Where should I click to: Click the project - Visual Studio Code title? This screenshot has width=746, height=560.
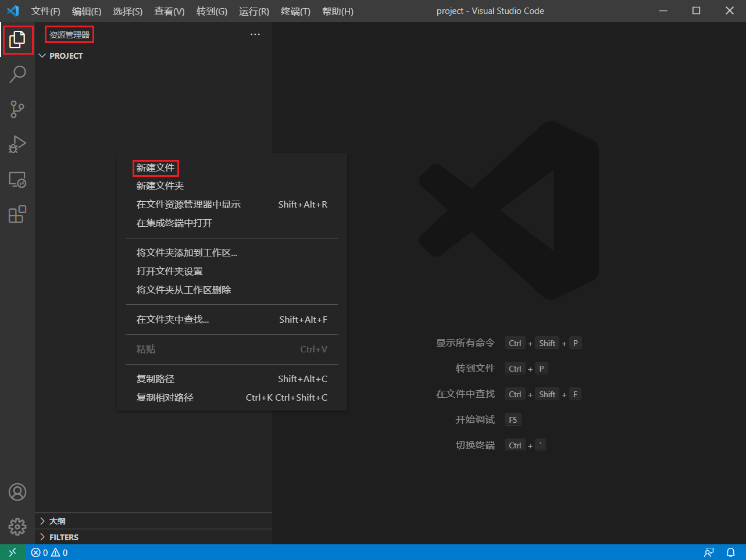[x=490, y=11]
